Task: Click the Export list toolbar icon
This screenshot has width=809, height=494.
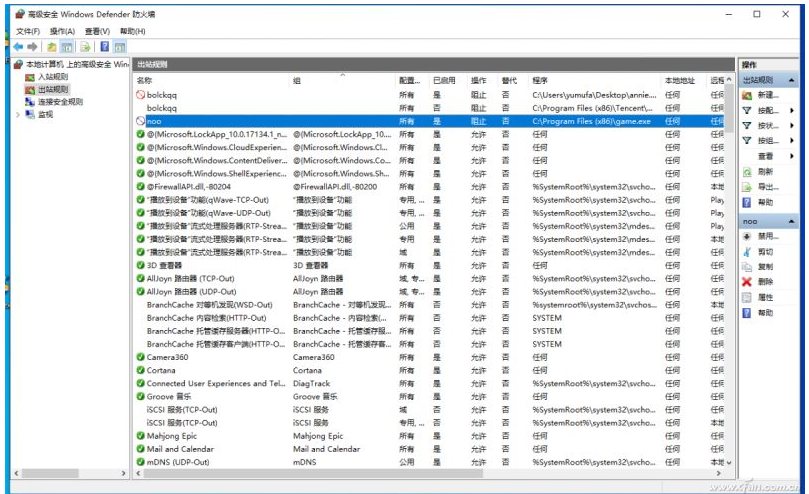Action: (85, 47)
